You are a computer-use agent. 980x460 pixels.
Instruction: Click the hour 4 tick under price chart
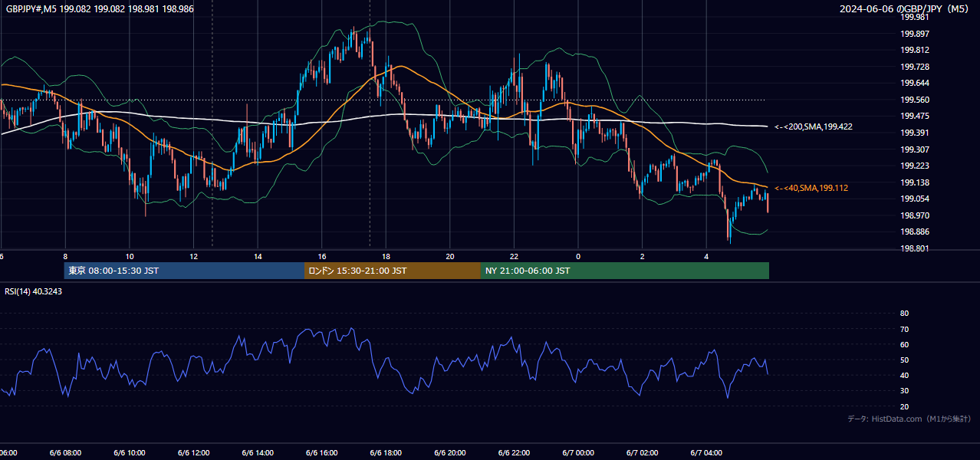[705, 256]
